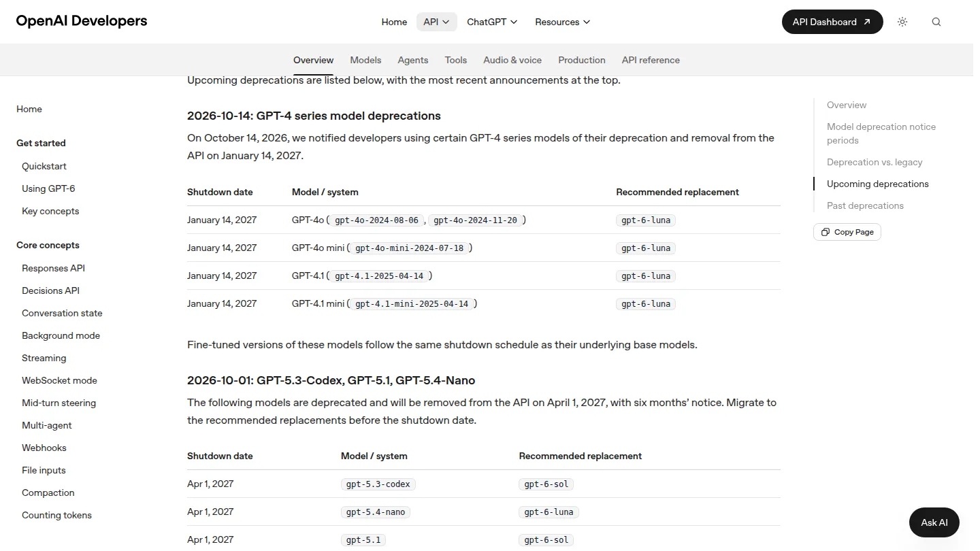980x551 pixels.
Task: Expand the API dropdown menu
Action: [x=436, y=22]
